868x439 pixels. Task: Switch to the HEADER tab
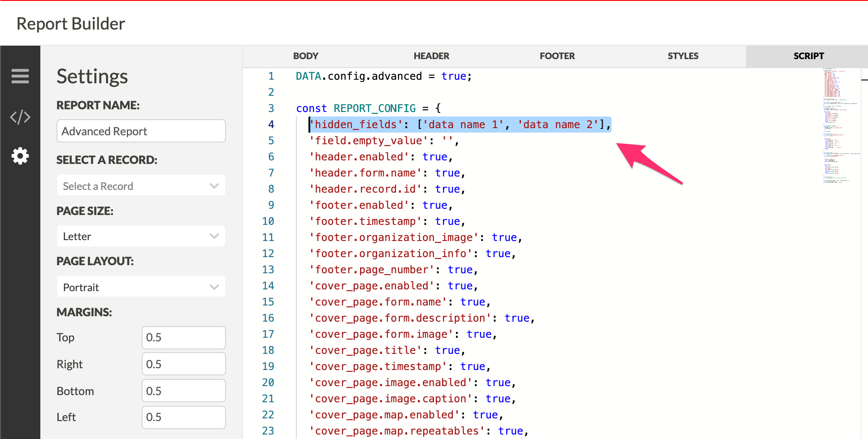[431, 56]
